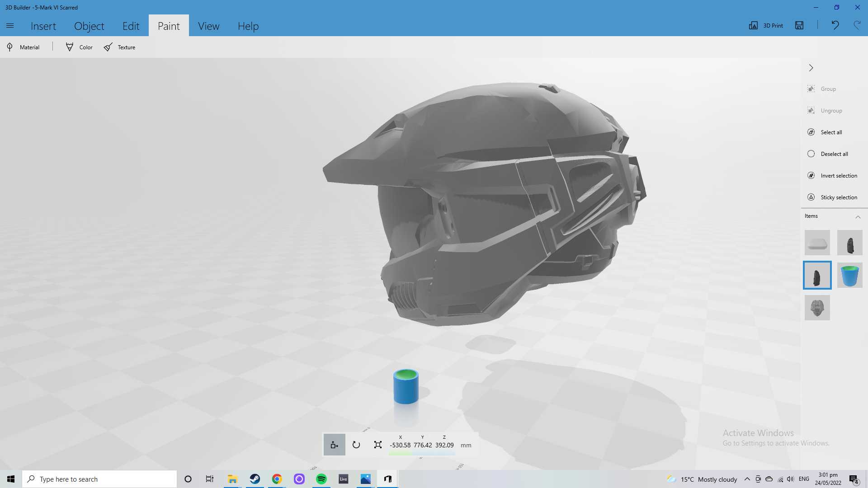This screenshot has height=488, width=868.
Task: Show hidden system tray icons
Action: coord(747,479)
